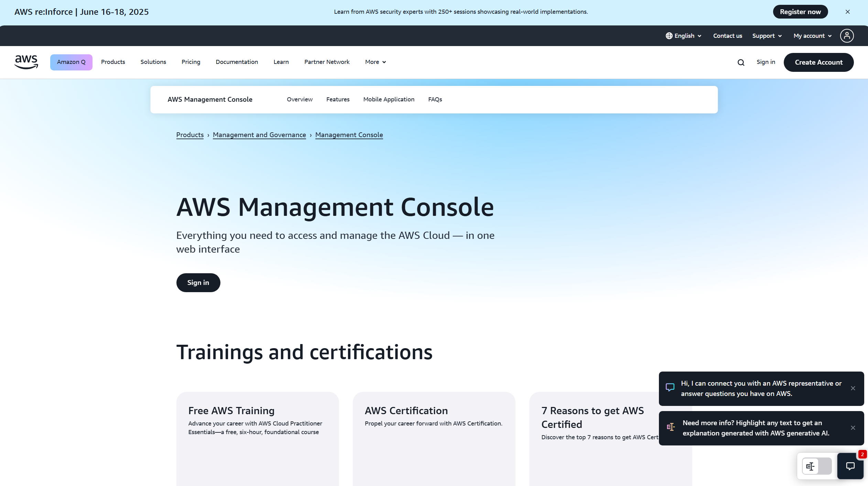Open Documentation

pyautogui.click(x=237, y=62)
